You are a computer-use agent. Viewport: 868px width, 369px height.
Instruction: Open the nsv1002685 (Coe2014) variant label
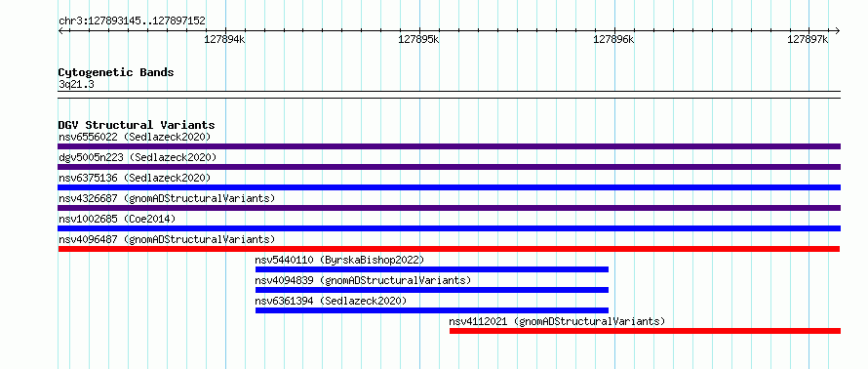click(x=117, y=219)
